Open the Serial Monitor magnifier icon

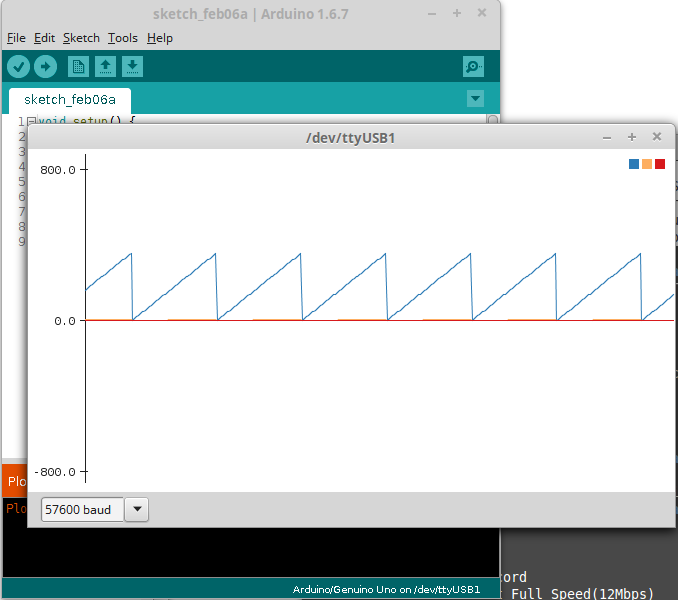pyautogui.click(x=473, y=67)
